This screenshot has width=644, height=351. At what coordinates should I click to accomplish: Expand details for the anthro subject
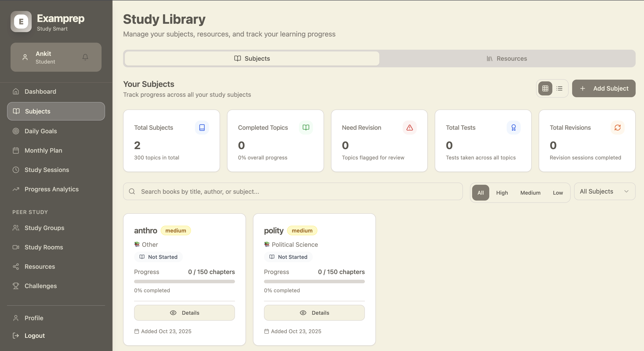[x=184, y=313]
